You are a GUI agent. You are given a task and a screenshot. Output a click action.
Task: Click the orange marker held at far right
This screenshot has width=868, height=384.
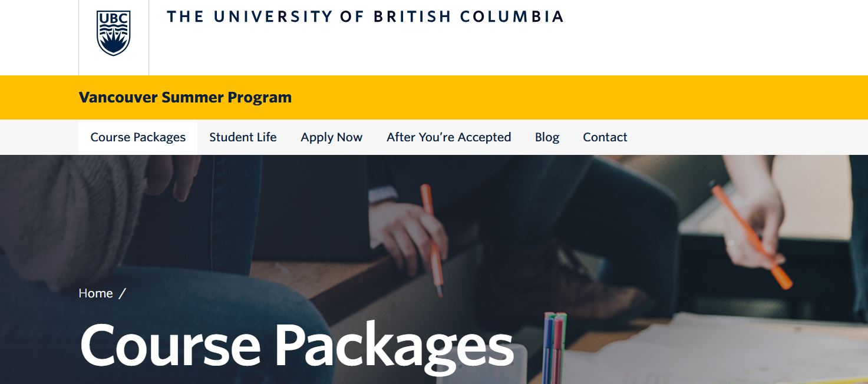(x=752, y=237)
